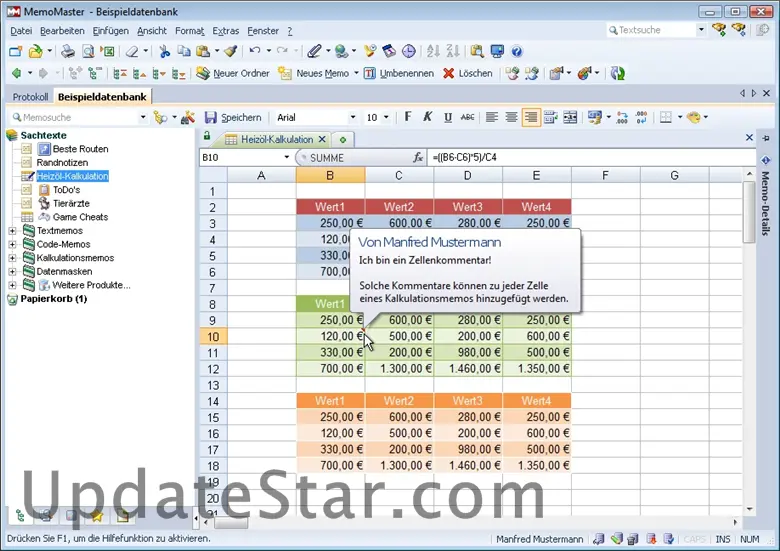Screen dimensions: 780x551
Task: Toggle bold F formatting
Action: coord(408,117)
